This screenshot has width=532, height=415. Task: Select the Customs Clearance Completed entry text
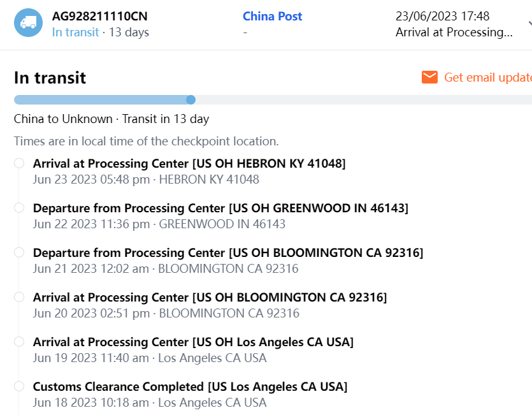tap(190, 387)
